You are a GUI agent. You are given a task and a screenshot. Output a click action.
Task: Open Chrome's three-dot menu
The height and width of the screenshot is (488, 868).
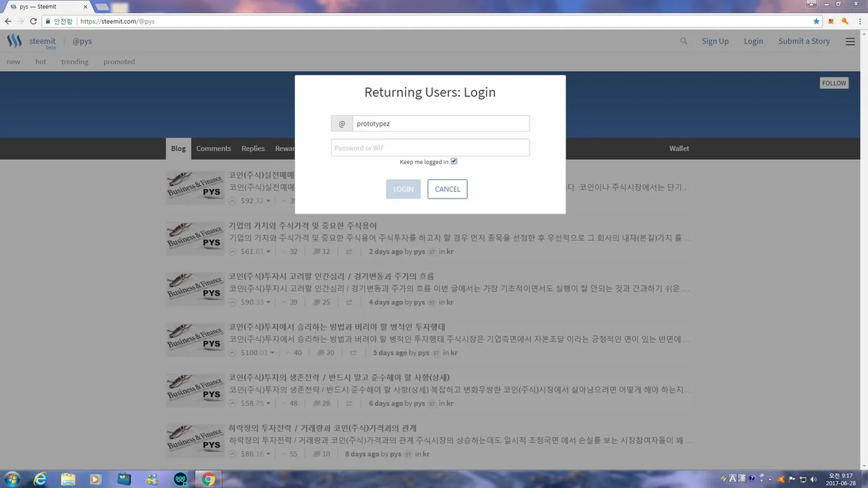859,21
